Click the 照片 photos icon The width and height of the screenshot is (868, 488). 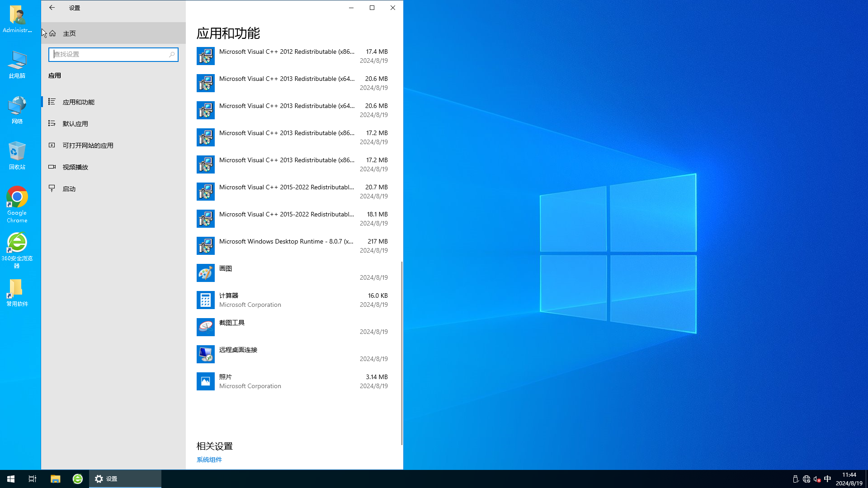coord(206,381)
